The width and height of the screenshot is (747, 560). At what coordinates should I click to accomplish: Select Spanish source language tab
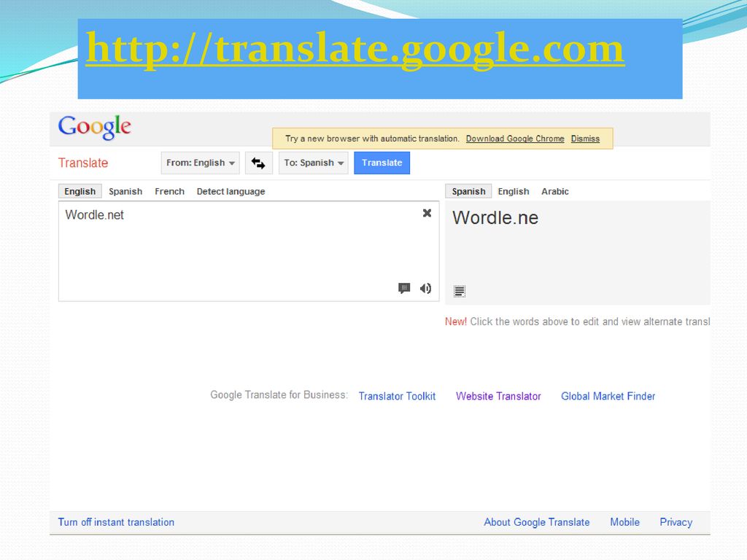pos(125,192)
